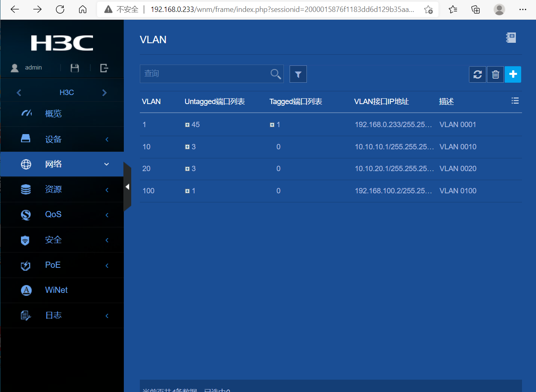
Task: Click the trash delete VLAN icon
Action: [495, 74]
